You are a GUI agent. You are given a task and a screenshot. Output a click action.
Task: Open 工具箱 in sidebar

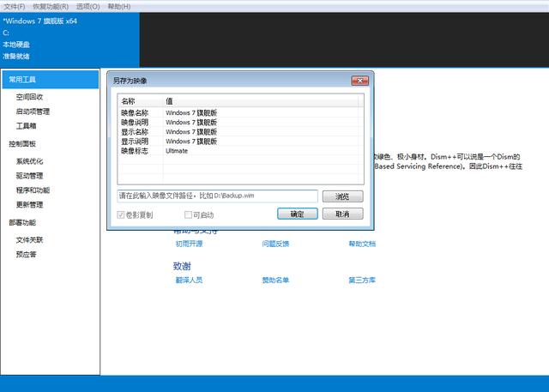tap(26, 125)
